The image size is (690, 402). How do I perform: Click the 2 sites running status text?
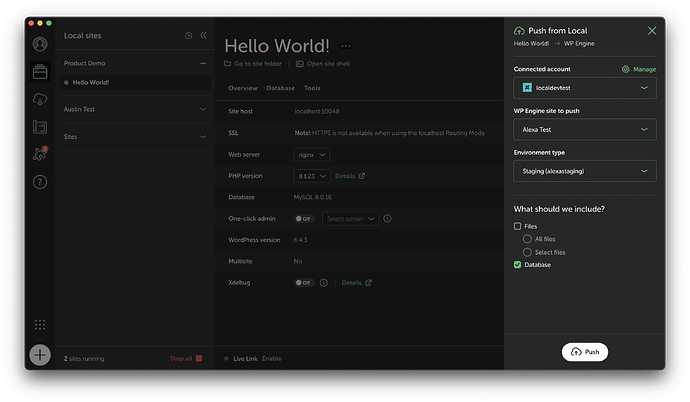pos(84,358)
